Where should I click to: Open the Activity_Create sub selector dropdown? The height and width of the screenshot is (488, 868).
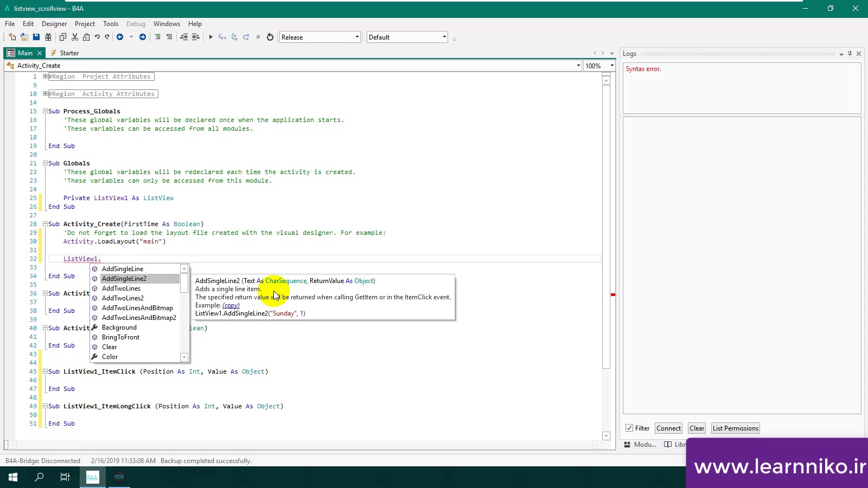coord(578,66)
